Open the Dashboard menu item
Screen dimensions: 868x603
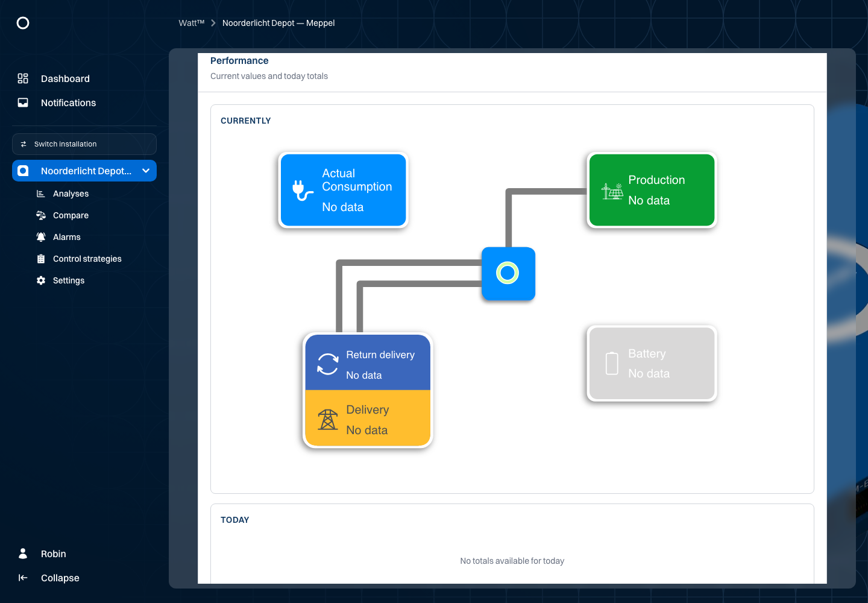tap(84, 78)
